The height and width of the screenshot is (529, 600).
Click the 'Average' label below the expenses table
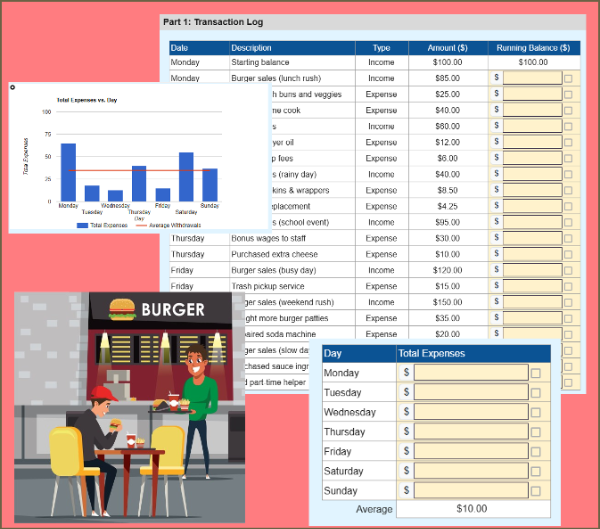(x=374, y=509)
